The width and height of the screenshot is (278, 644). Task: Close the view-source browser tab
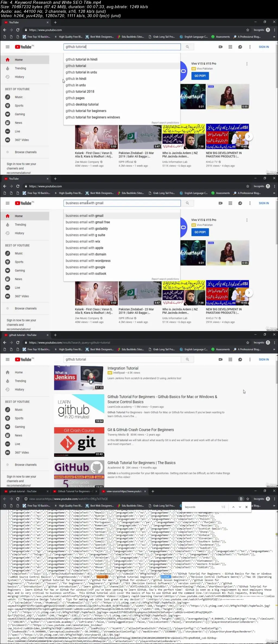coord(145,491)
